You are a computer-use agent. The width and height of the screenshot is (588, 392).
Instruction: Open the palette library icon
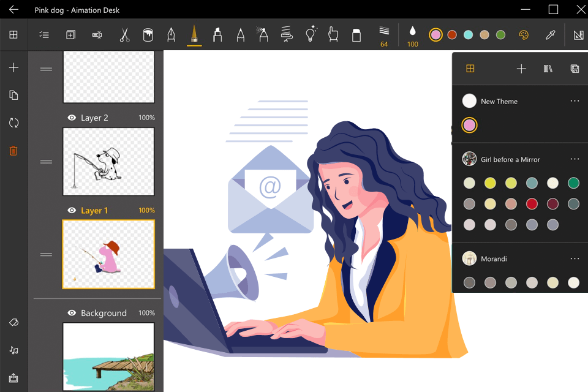pos(548,69)
